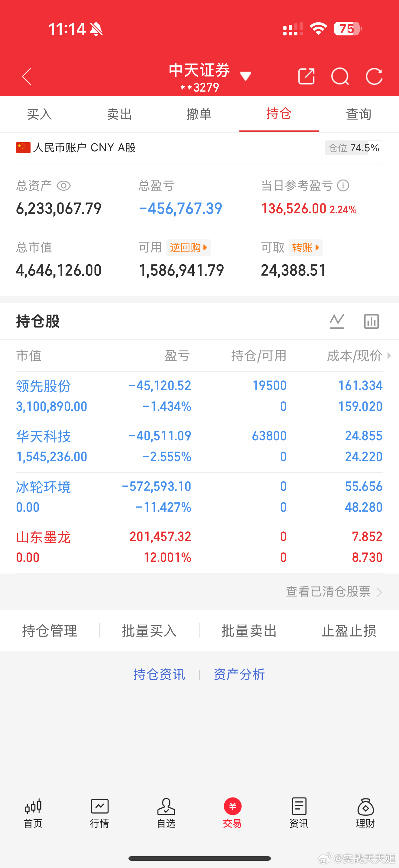Go to 自选 in bottom navigation
Screen dimensions: 399x868
tap(166, 814)
